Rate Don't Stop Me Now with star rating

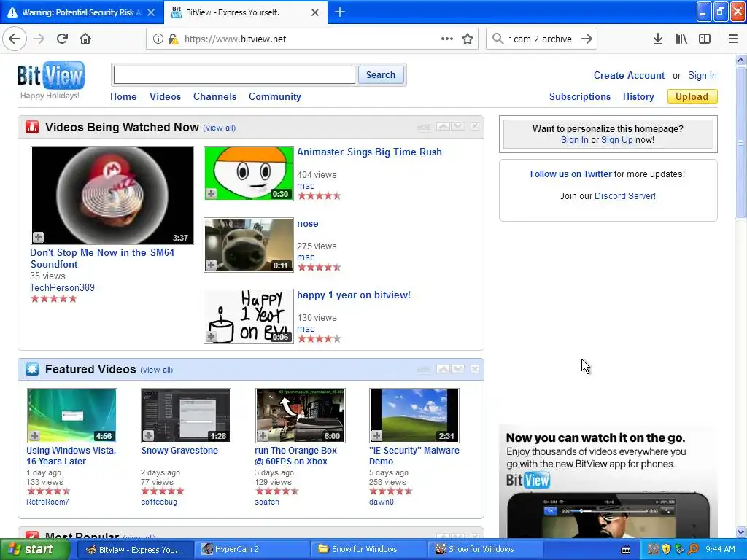(x=53, y=298)
